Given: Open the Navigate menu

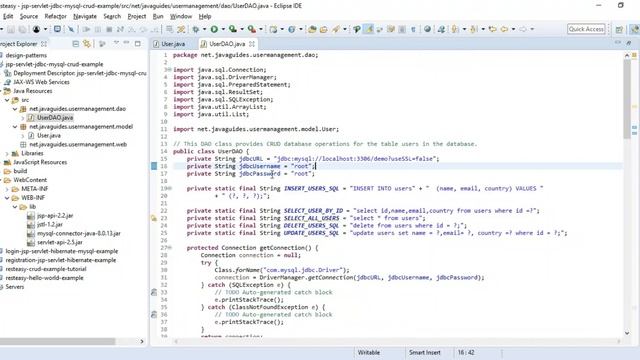Looking at the screenshot, I should (85, 16).
